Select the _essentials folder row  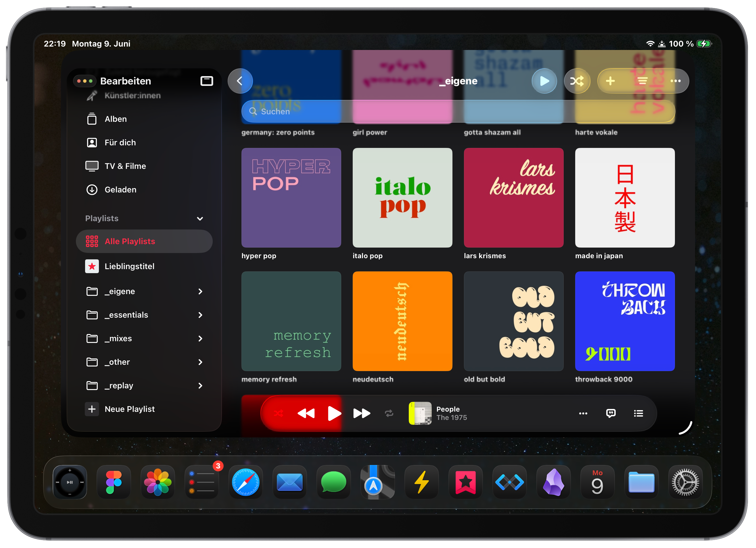click(144, 315)
